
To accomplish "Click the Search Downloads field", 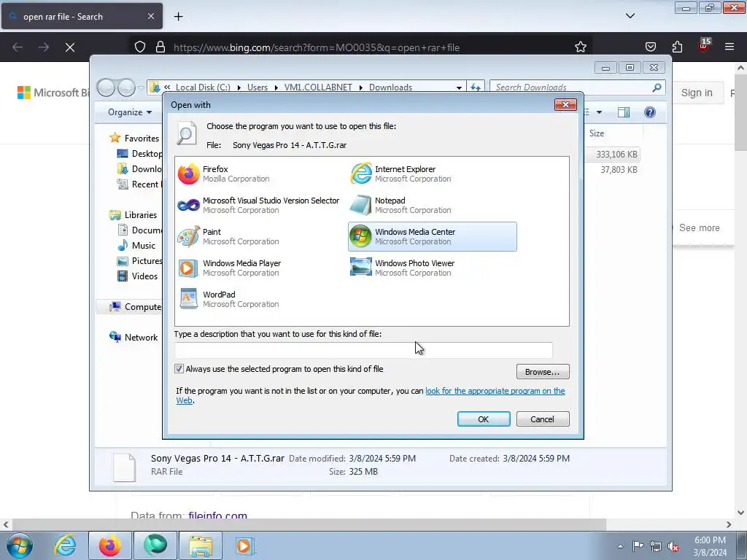I will (572, 87).
